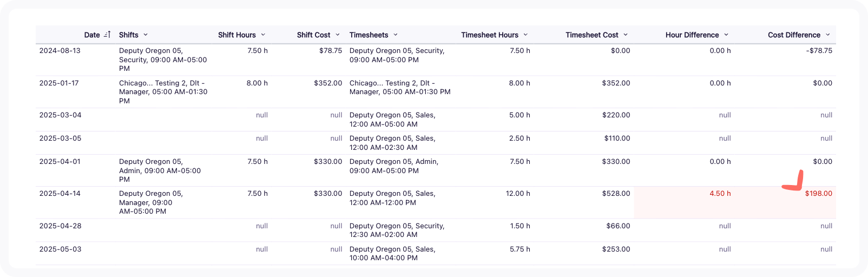Select the Deputy Oregon 05 Manager shift cell
The image size is (868, 277).
(151, 202)
